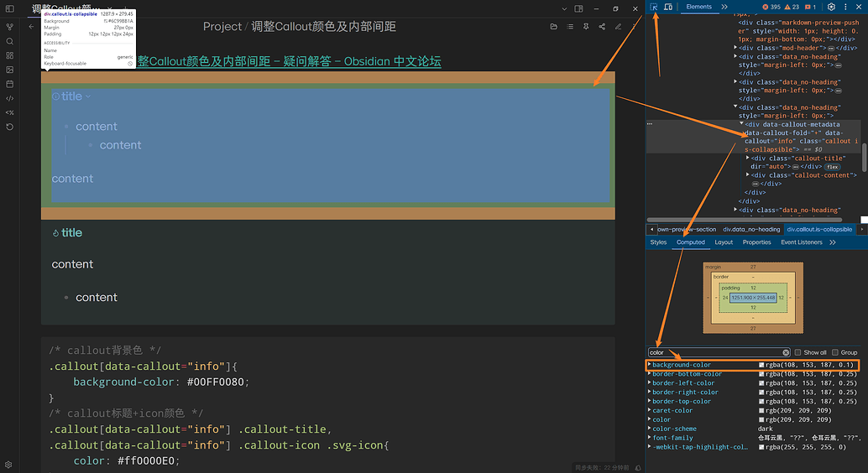Click the color filter input field

tap(714, 352)
